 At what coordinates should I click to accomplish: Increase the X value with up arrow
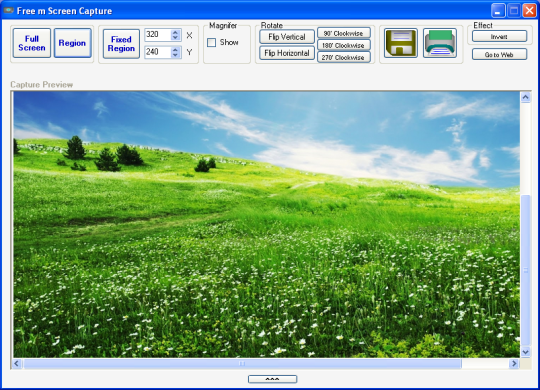click(176, 32)
